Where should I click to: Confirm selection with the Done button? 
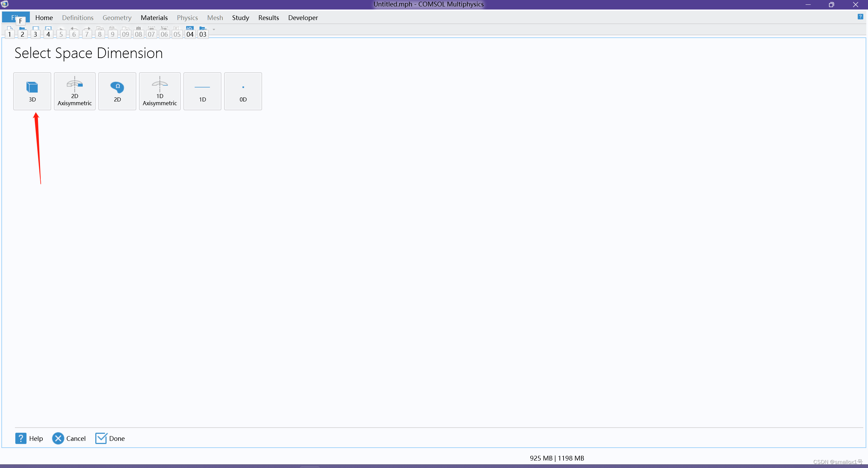pos(110,438)
